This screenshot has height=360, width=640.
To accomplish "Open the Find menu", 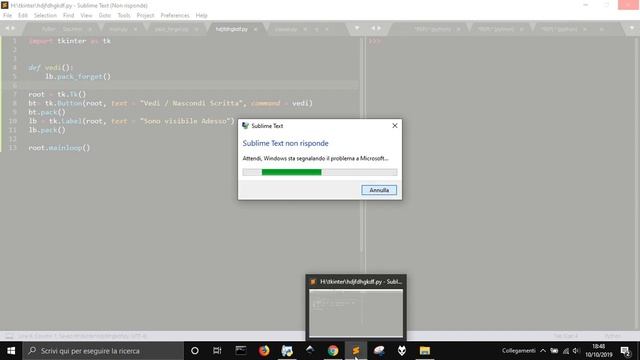I will click(x=68, y=16).
